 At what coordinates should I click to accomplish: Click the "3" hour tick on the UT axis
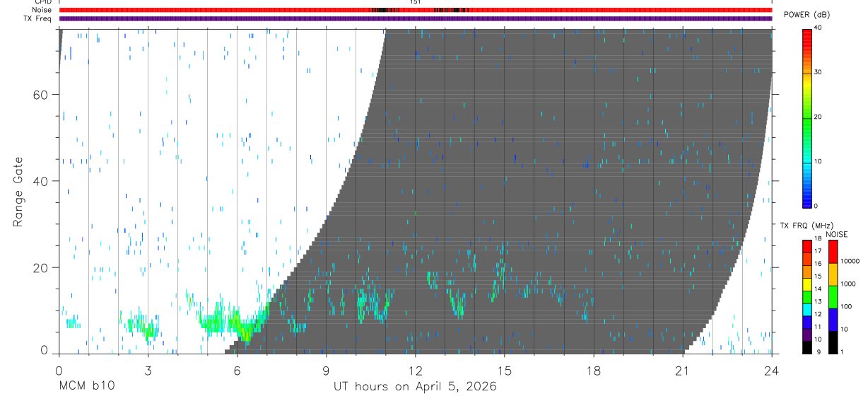point(148,371)
